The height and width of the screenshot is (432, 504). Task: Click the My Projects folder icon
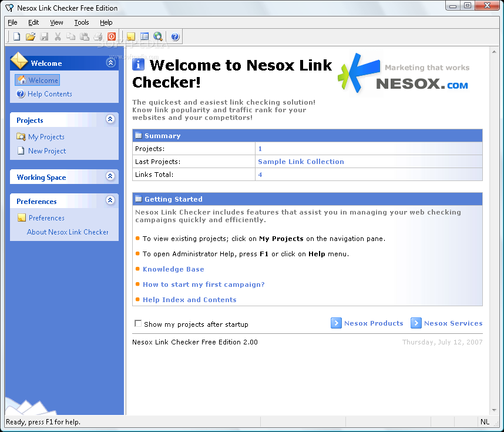tap(21, 137)
